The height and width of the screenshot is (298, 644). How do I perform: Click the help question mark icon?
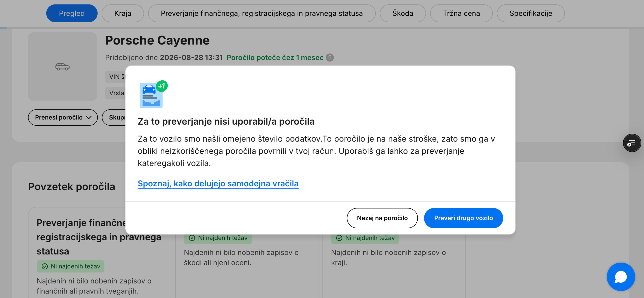[x=330, y=58]
